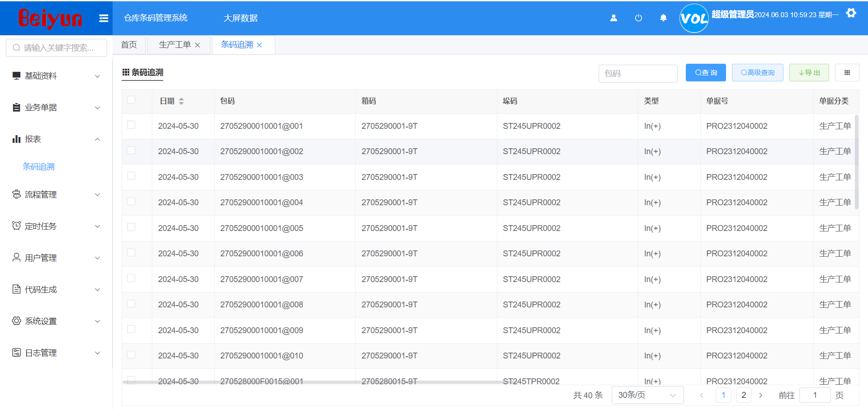
Task: Expand the 系统设置 menu chevron
Action: pyautogui.click(x=97, y=321)
